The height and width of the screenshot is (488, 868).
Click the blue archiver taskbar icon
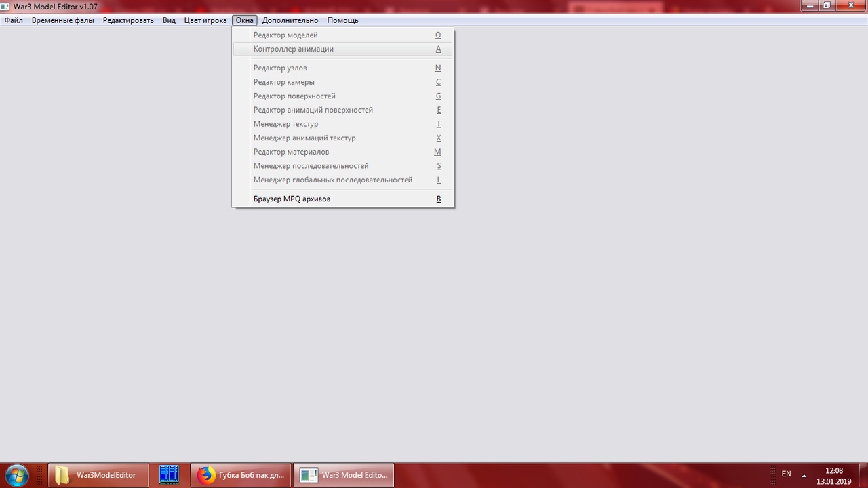(x=169, y=475)
